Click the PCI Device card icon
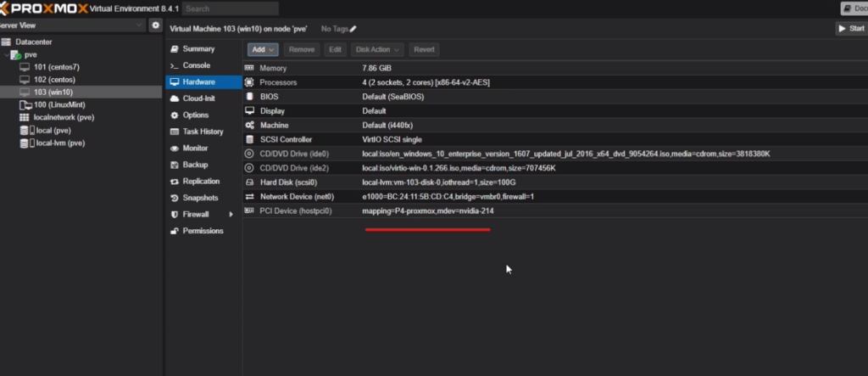Viewport: 868px width, 376px height. (250, 210)
